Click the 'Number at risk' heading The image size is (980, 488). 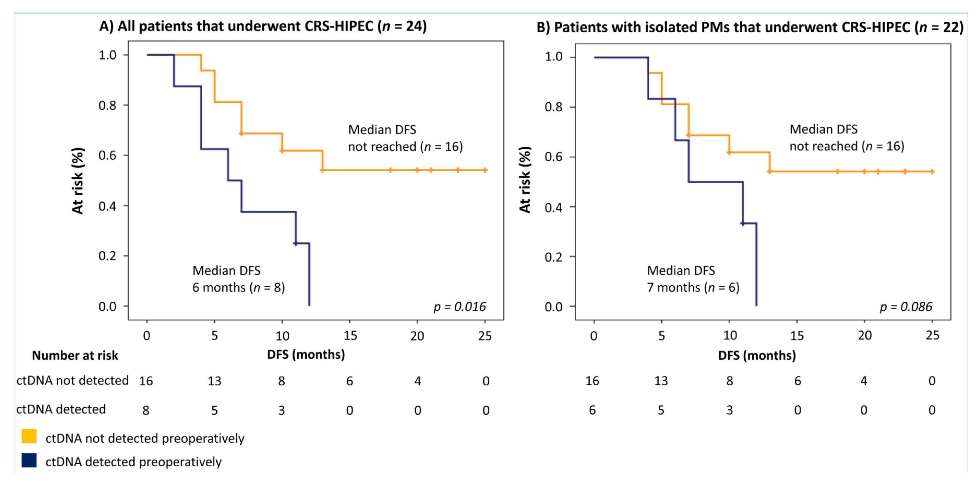(75, 355)
